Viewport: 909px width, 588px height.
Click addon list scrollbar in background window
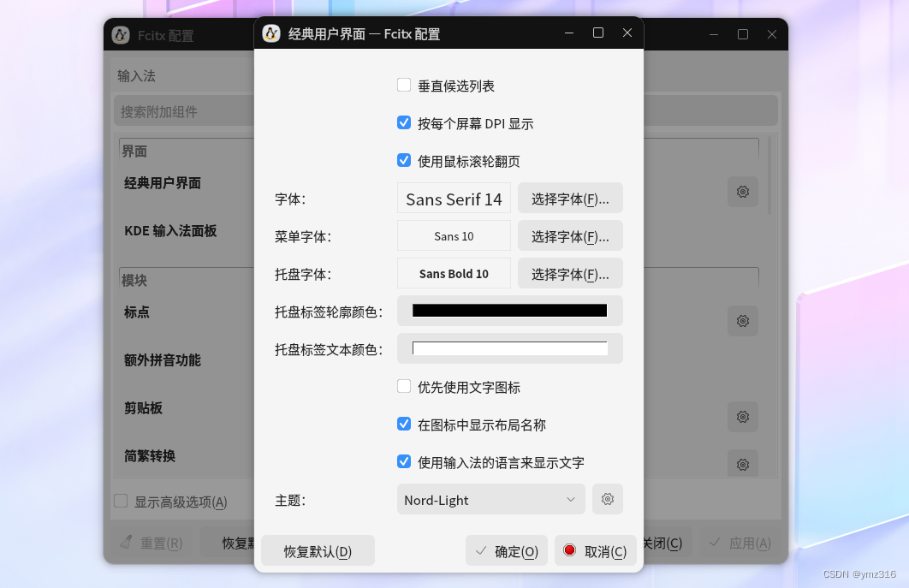point(769,175)
